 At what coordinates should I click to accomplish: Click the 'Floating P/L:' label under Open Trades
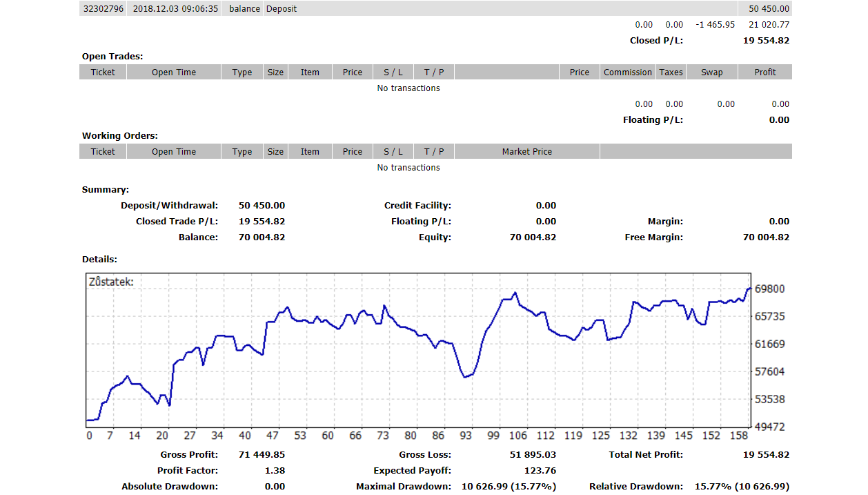point(653,119)
